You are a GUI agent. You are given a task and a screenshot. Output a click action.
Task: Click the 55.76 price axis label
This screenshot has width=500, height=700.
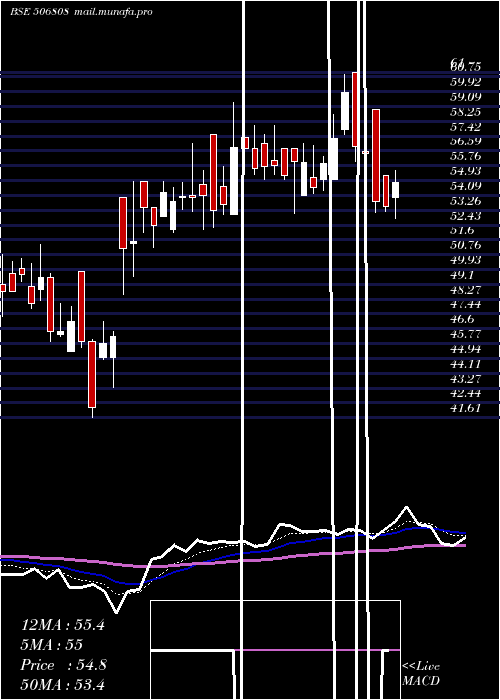pos(466,156)
